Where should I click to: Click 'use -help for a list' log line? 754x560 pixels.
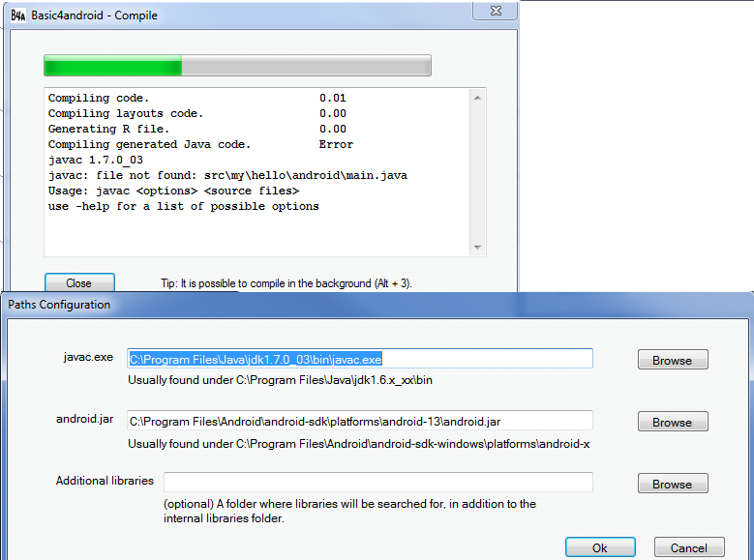pos(183,206)
